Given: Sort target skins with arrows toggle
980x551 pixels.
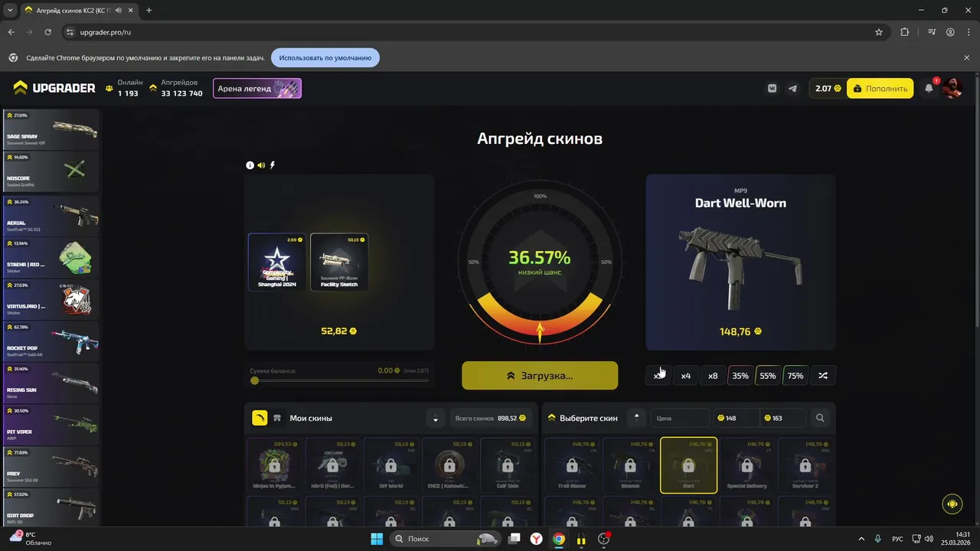Looking at the screenshot, I should pos(636,418).
